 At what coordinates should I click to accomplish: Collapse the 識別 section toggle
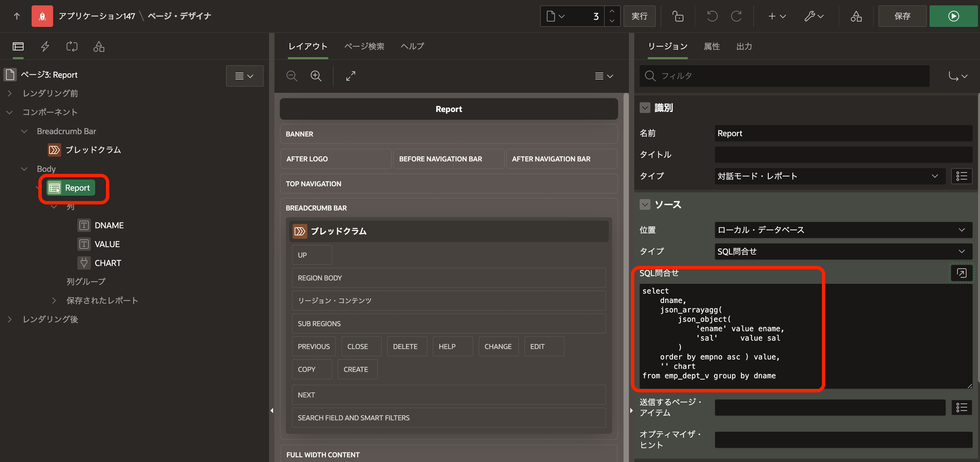coord(644,108)
